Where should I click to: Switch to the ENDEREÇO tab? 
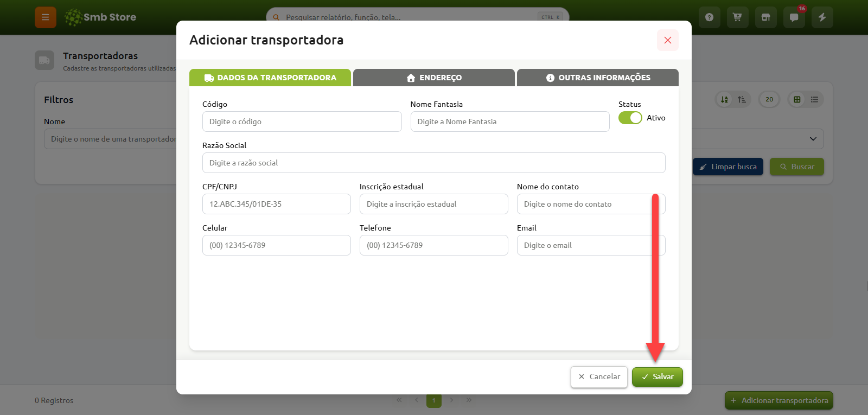(x=434, y=78)
